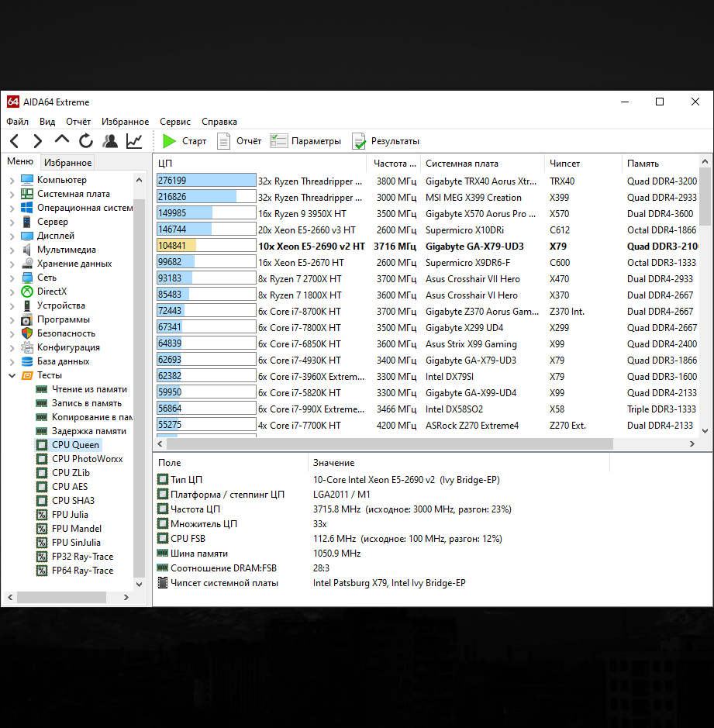This screenshot has height=728, width=714.
Task: Expand the Сервер tree node
Action: point(12,222)
